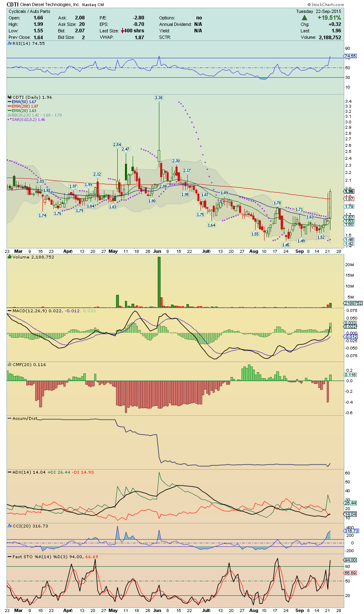Click the SCTR: label
This screenshot has width=364, height=614.
pyautogui.click(x=165, y=37)
